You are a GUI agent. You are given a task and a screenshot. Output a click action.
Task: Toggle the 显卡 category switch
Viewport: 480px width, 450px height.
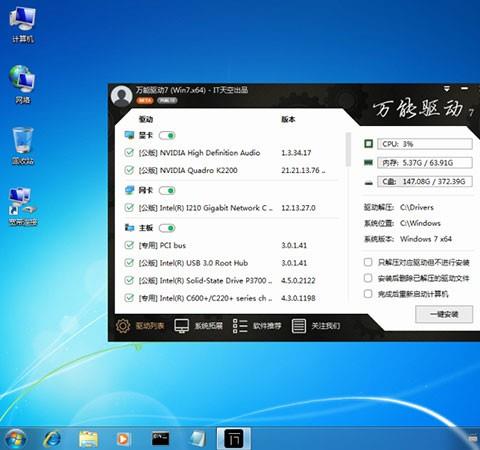167,135
